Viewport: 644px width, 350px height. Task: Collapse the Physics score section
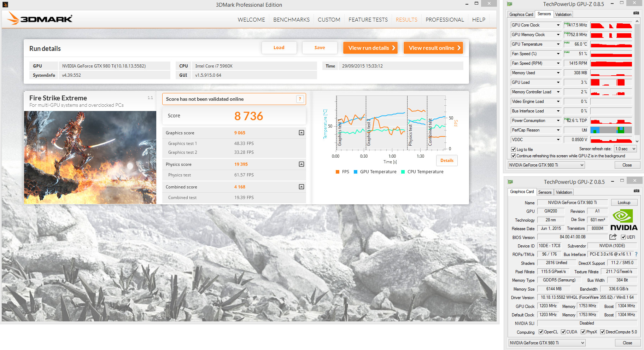point(301,164)
